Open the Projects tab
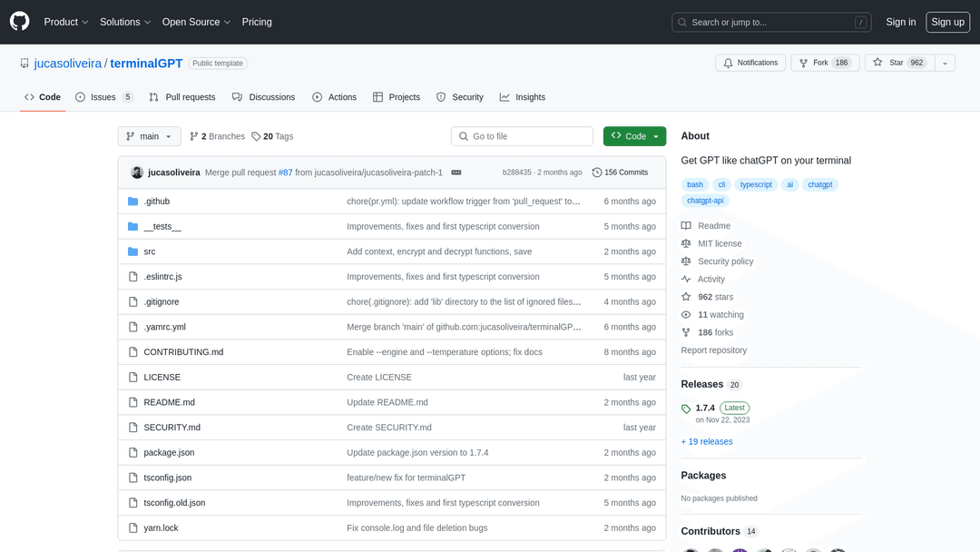Image resolution: width=980 pixels, height=552 pixels. [397, 97]
